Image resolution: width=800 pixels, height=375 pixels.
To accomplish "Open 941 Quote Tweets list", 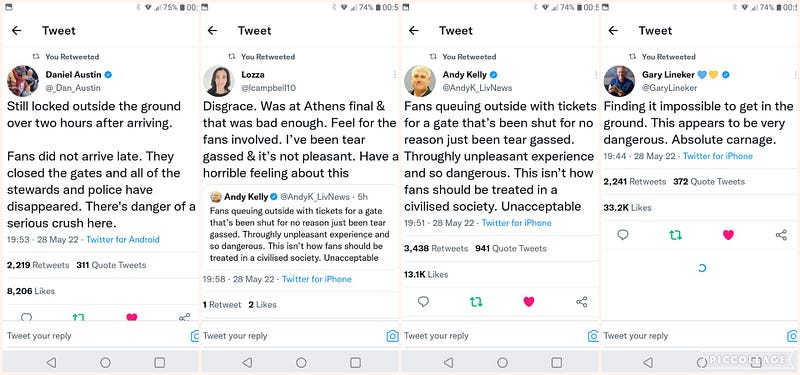I will [x=511, y=248].
